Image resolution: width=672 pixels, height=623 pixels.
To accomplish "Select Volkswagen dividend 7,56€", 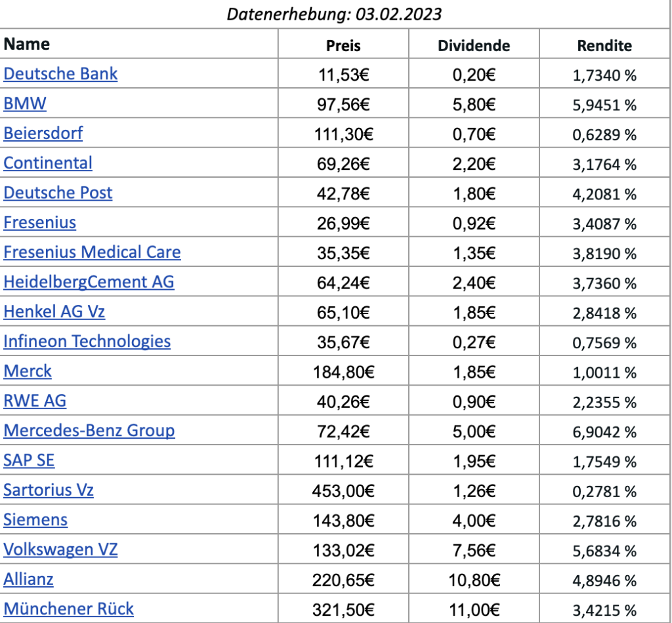I will [474, 551].
